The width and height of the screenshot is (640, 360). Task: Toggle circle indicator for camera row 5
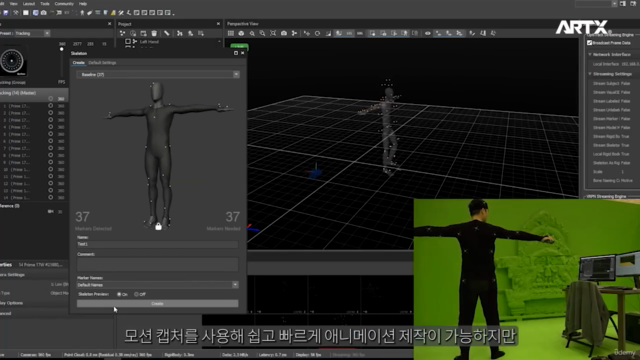click(x=51, y=134)
